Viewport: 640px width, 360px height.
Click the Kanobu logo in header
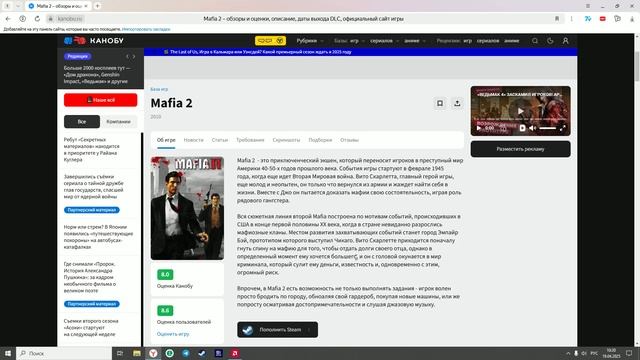(x=94, y=40)
